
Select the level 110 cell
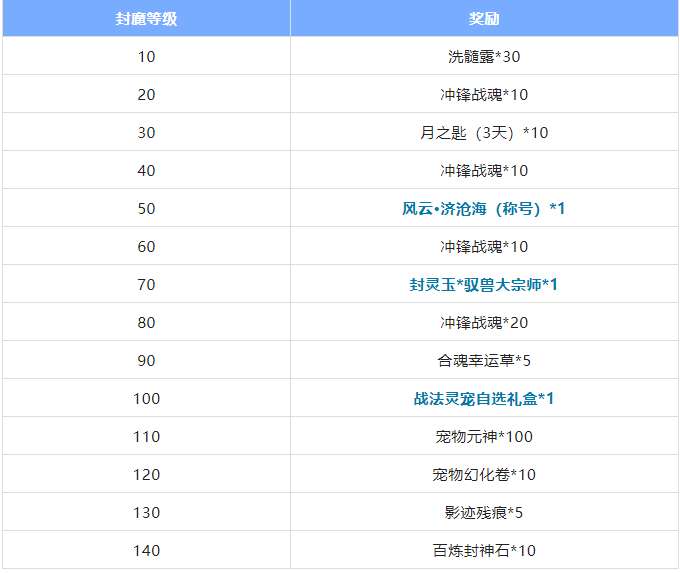click(146, 436)
